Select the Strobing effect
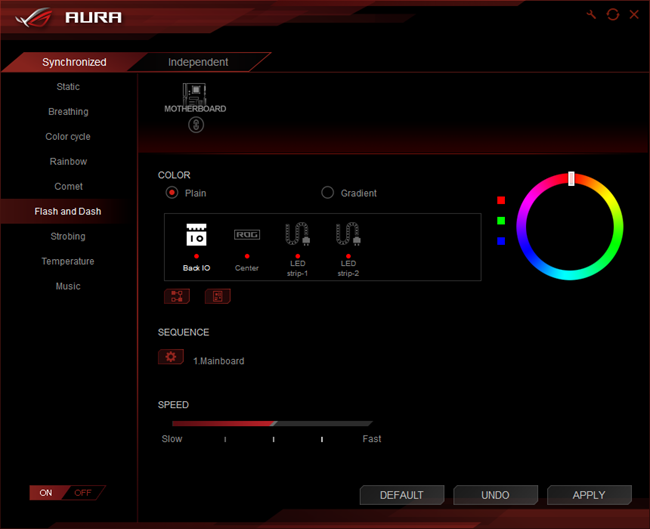Image resolution: width=650 pixels, height=529 pixels. (x=68, y=236)
